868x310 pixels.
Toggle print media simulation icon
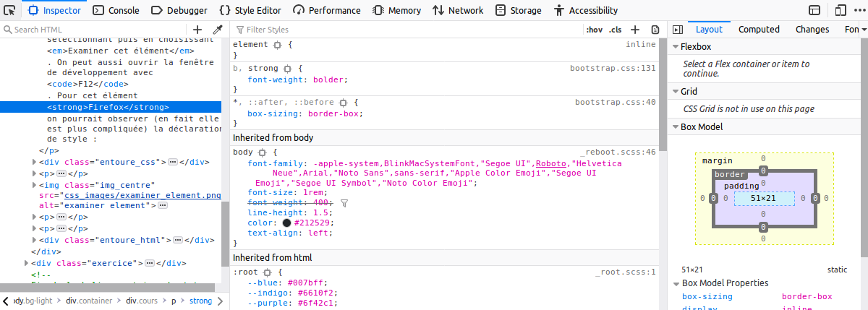tap(655, 30)
